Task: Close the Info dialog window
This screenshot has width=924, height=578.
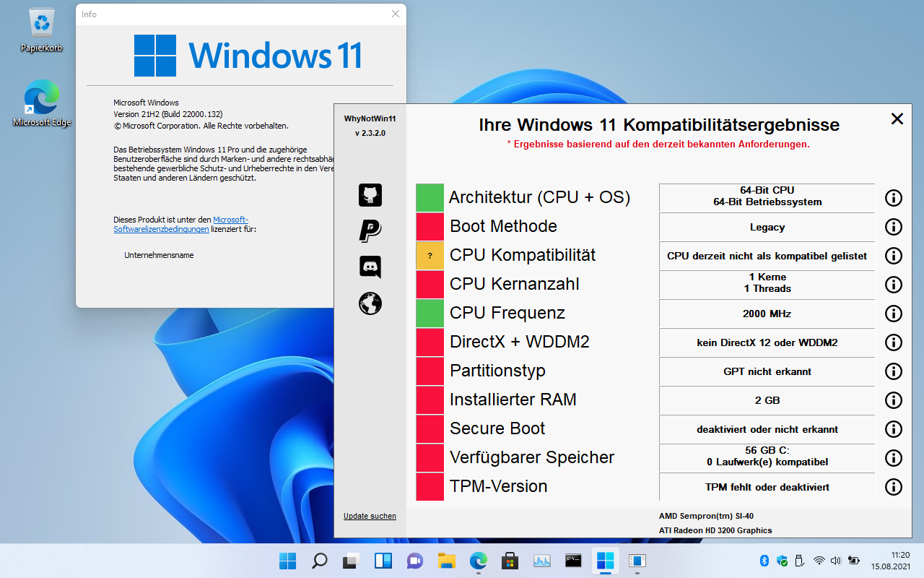Action: click(396, 14)
